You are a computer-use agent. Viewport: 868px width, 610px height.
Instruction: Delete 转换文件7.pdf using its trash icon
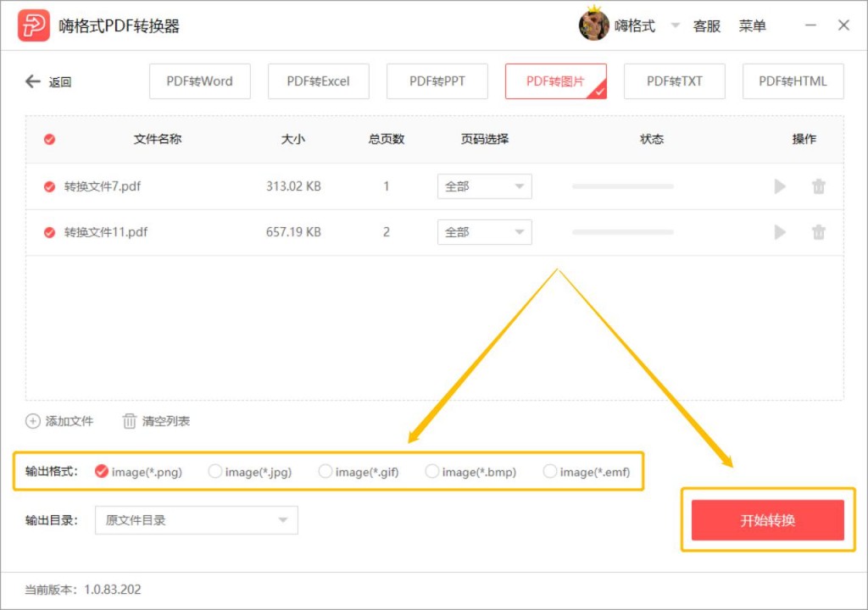[818, 186]
